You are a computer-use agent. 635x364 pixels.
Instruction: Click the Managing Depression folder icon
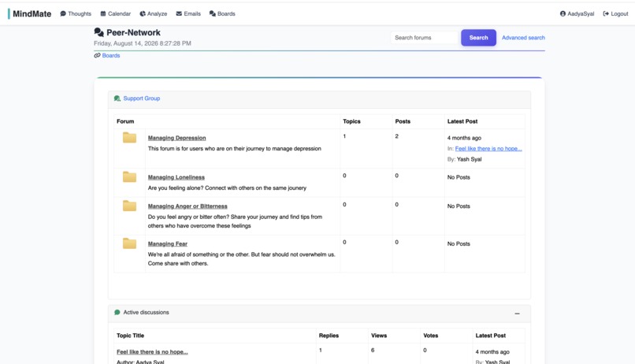point(129,138)
